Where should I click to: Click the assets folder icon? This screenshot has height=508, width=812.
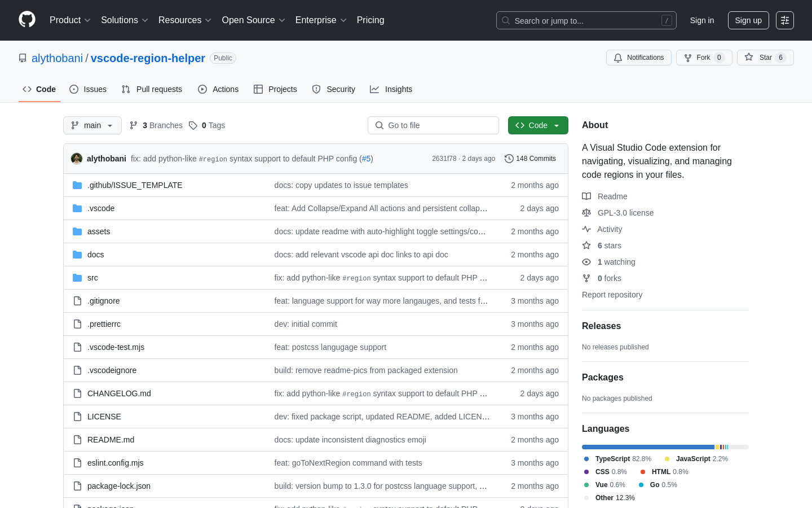(x=77, y=231)
